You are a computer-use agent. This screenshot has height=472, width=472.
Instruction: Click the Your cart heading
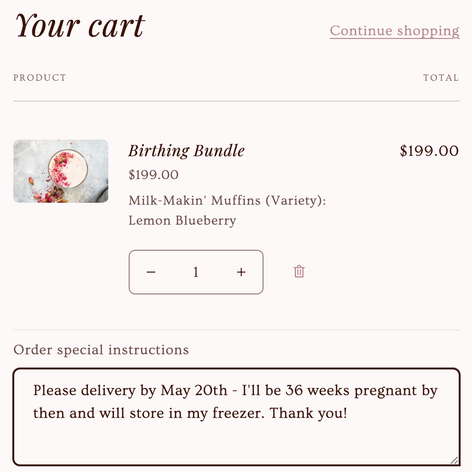pyautogui.click(x=80, y=26)
